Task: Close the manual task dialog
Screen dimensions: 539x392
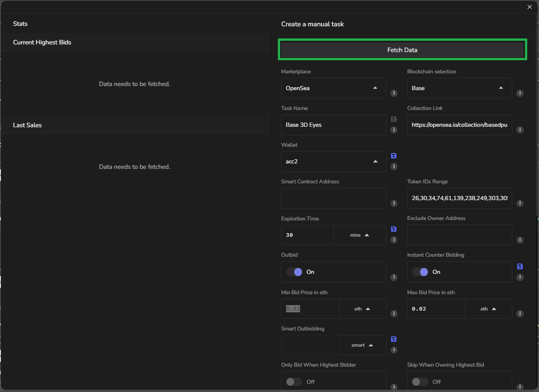Action: [529, 7]
